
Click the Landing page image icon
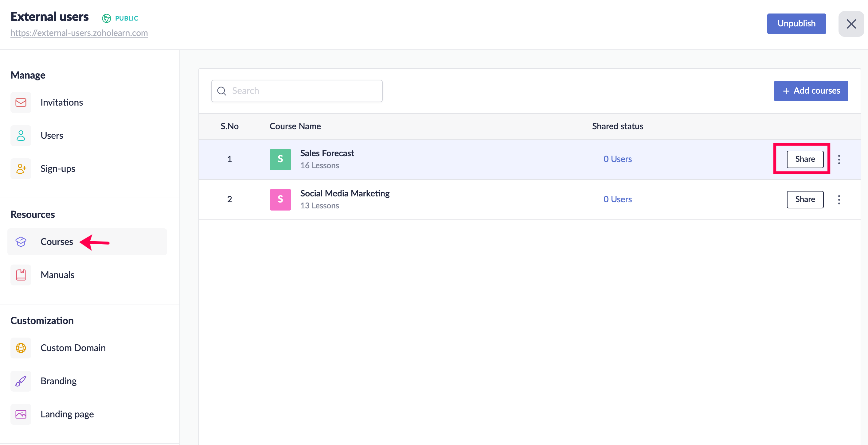pos(21,414)
